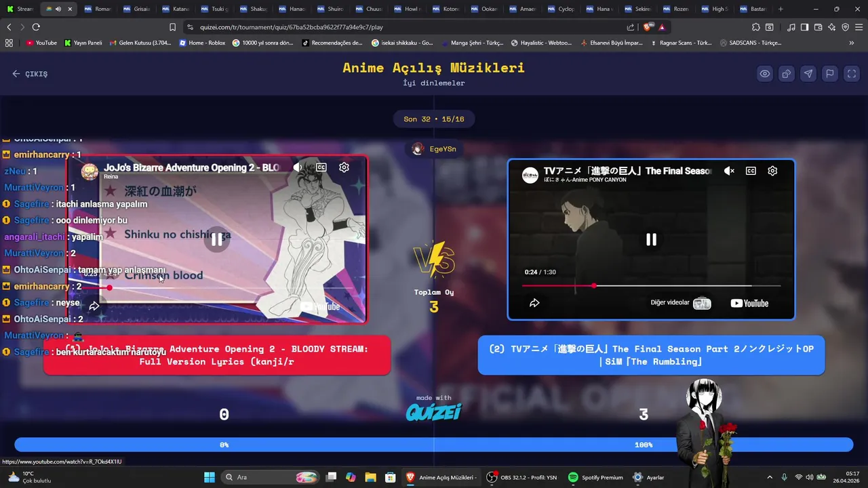Seek on the Final Season video progress bar
This screenshot has width=868, height=488.
pyautogui.click(x=651, y=286)
